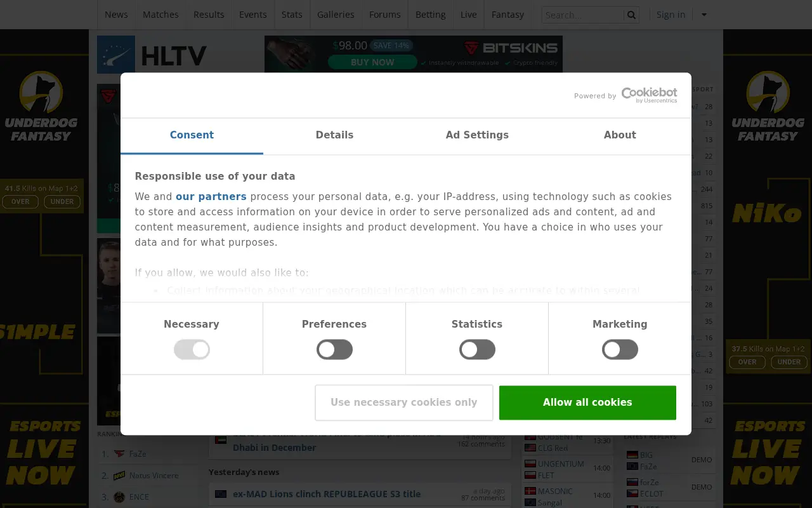Image resolution: width=812 pixels, height=508 pixels.
Task: Enable the Preferences cookies switch
Action: tap(334, 349)
